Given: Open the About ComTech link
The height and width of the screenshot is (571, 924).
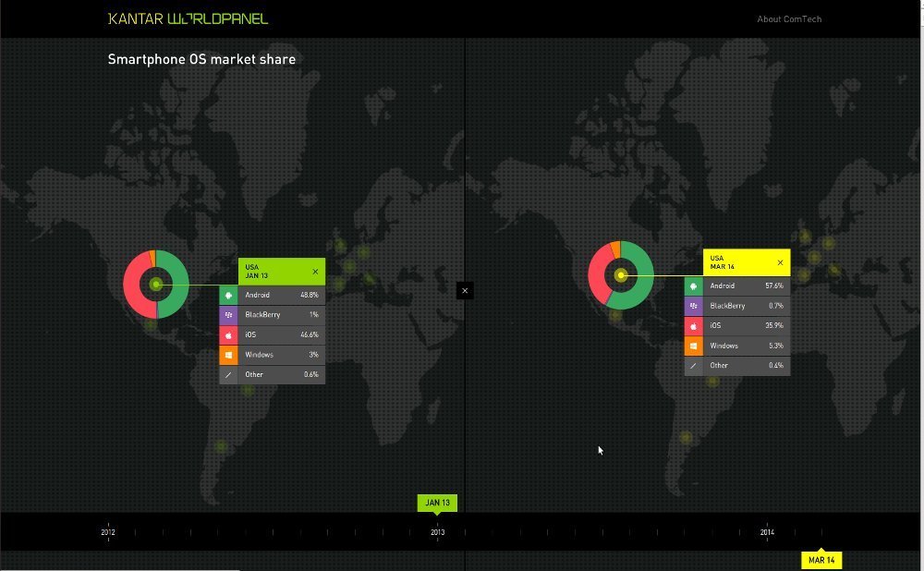Looking at the screenshot, I should (x=789, y=19).
